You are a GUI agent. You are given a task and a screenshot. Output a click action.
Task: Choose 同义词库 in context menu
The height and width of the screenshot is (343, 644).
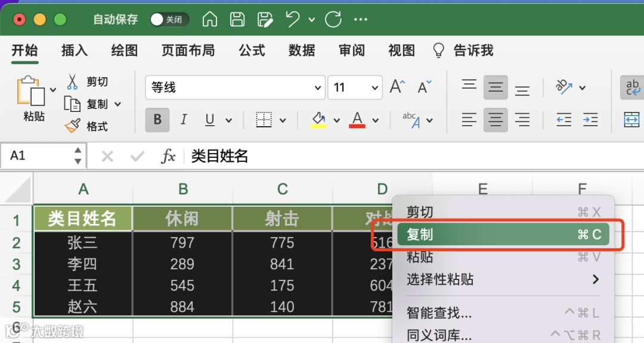click(x=503, y=335)
